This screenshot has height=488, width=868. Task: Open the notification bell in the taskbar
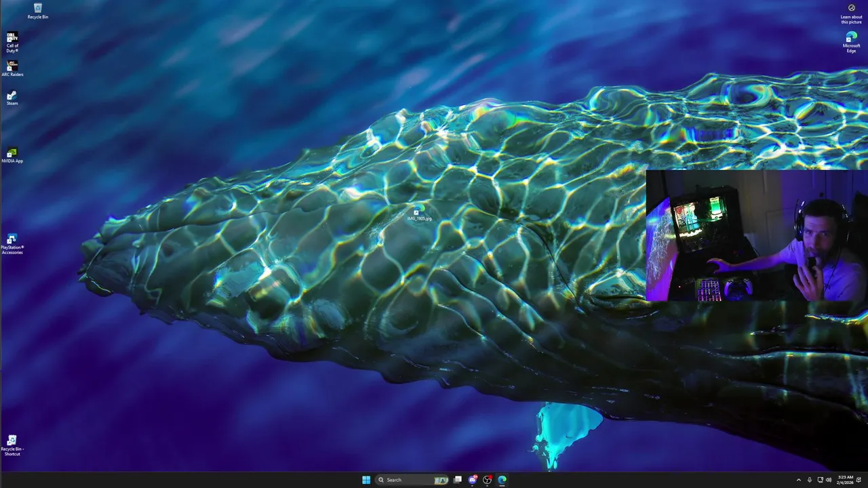pyautogui.click(x=859, y=480)
